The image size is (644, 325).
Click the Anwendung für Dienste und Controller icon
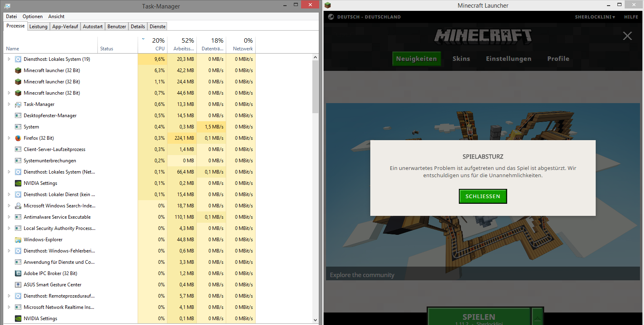tap(18, 262)
